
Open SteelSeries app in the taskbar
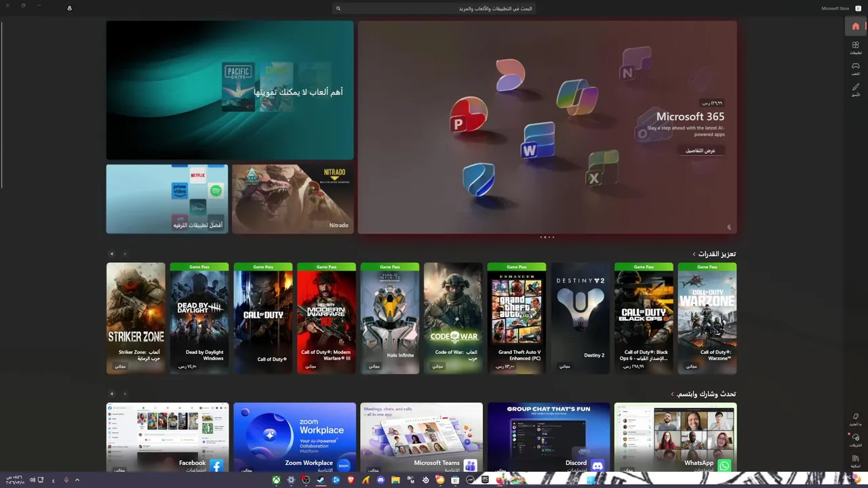(x=425, y=480)
